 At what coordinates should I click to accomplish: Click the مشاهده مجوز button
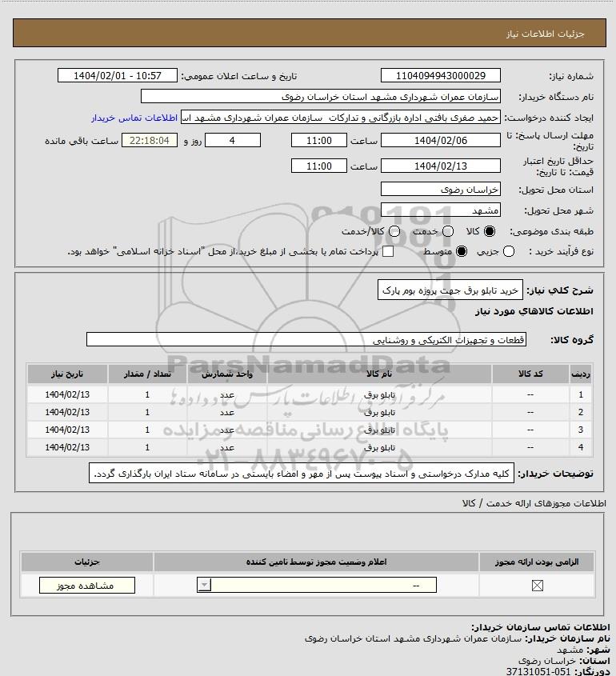(x=87, y=586)
